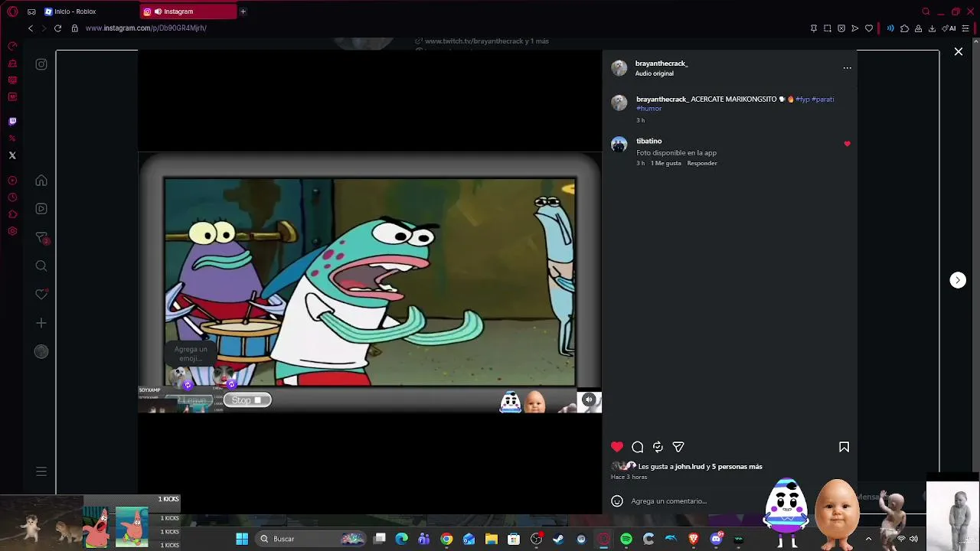Viewport: 980px width, 551px height.
Task: Open Instagram Reels icon
Action: 41,209
